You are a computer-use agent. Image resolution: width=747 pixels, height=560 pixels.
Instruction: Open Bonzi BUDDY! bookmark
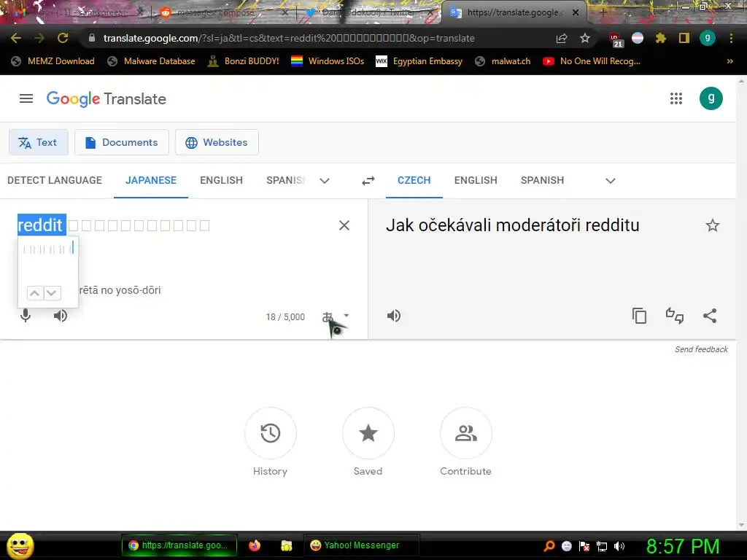pyautogui.click(x=244, y=61)
